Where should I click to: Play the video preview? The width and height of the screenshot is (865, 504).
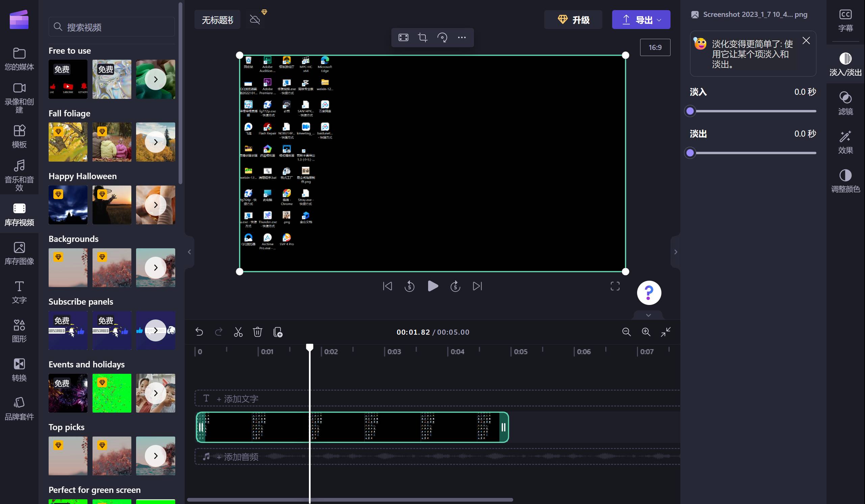pyautogui.click(x=433, y=286)
